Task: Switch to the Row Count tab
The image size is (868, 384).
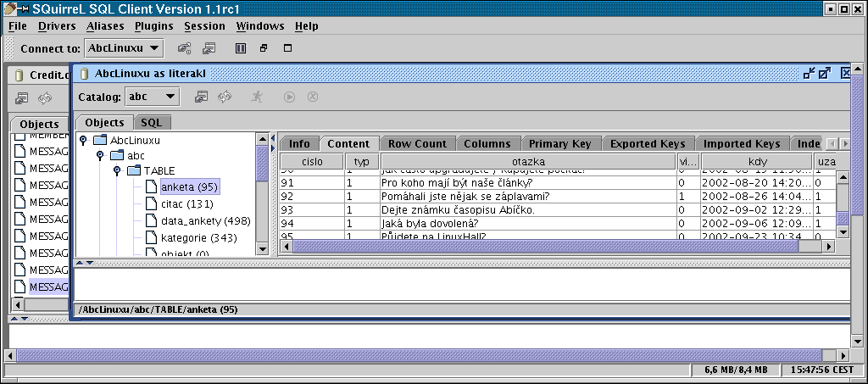Action: pyautogui.click(x=417, y=144)
